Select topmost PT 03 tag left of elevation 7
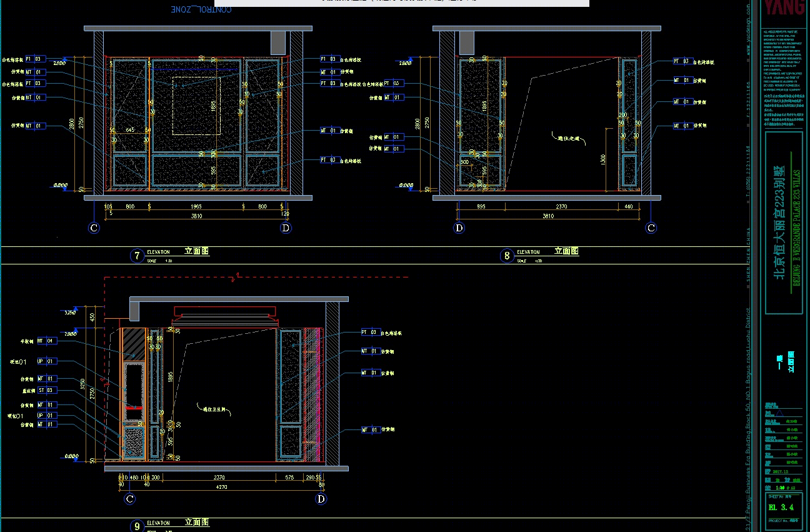 coord(36,59)
